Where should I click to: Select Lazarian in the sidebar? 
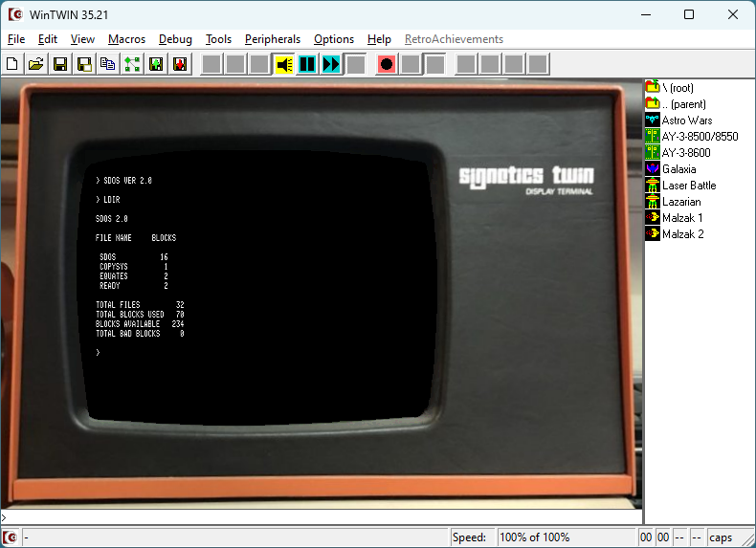coord(674,202)
